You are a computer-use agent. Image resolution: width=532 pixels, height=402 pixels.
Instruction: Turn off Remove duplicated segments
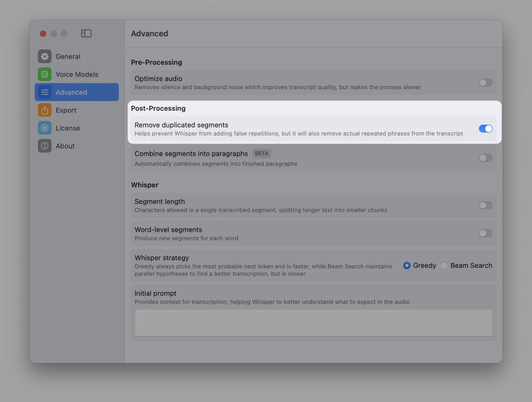485,128
